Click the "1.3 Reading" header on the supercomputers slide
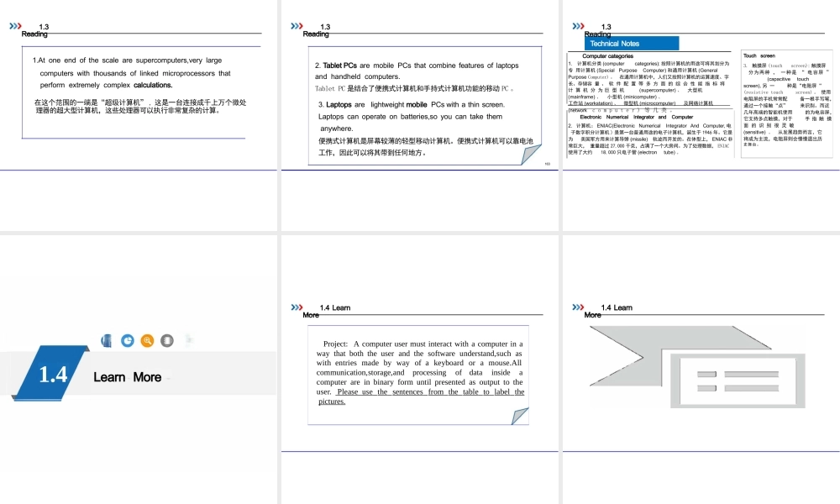 click(35, 30)
